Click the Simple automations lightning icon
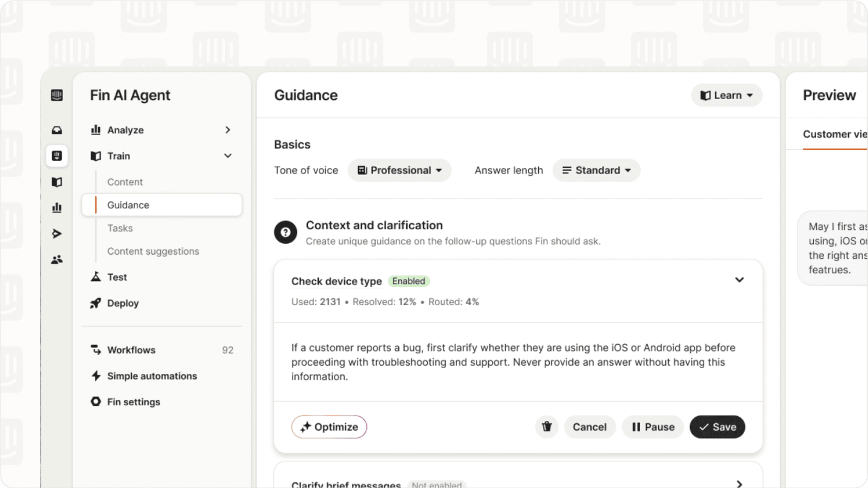Viewport: 868px width, 488px height. click(x=96, y=376)
